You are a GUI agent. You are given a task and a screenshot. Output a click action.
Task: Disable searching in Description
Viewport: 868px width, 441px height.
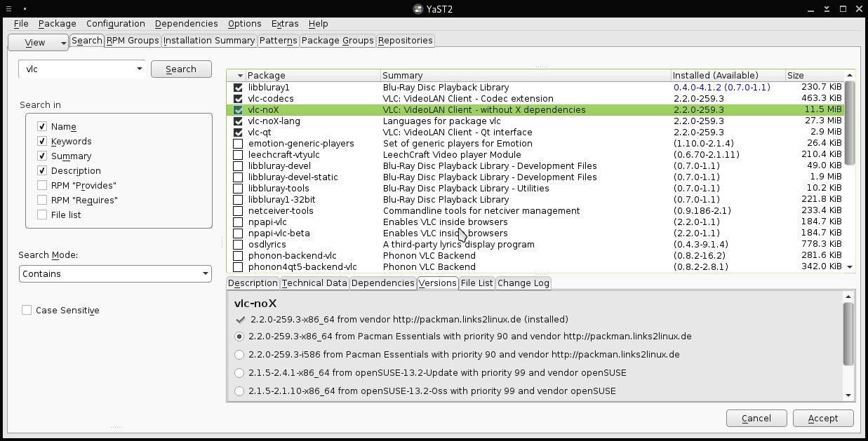(x=42, y=171)
